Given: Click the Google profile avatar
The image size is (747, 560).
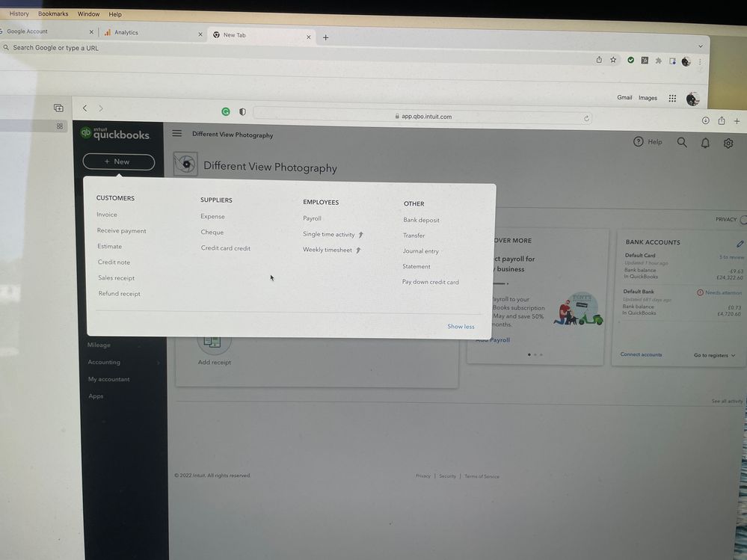Looking at the screenshot, I should (692, 99).
